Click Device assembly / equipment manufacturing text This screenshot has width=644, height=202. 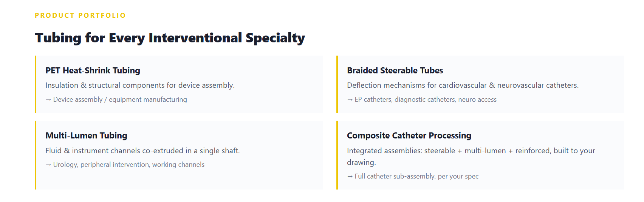click(120, 99)
